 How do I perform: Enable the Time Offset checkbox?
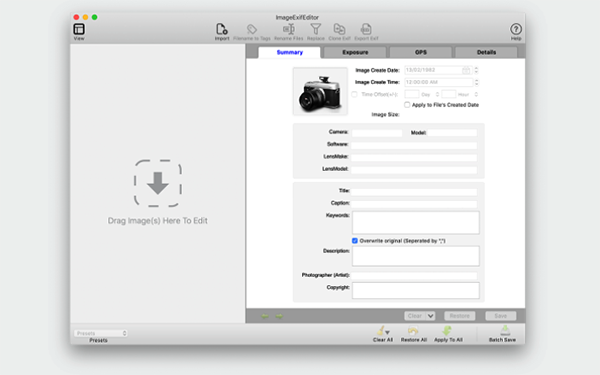coord(354,94)
